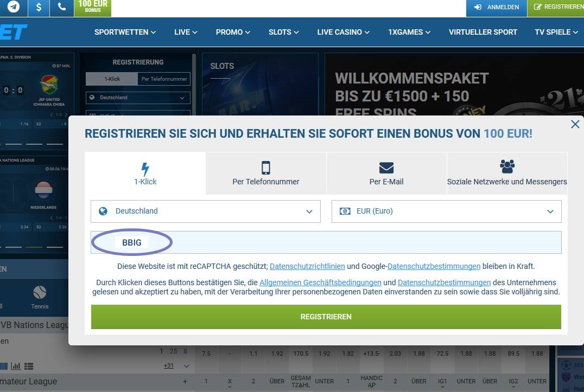Close the registration popup
584x392 pixels.
click(575, 124)
